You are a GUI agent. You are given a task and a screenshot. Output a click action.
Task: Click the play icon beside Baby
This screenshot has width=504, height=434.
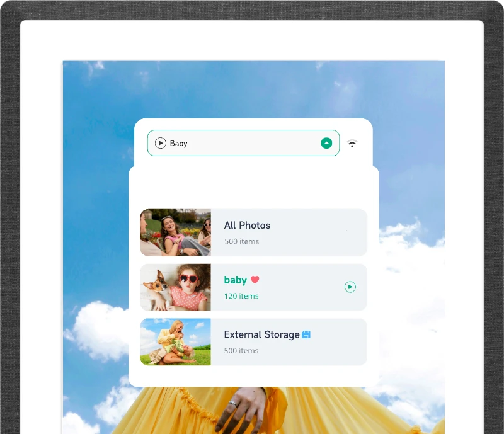(x=161, y=143)
